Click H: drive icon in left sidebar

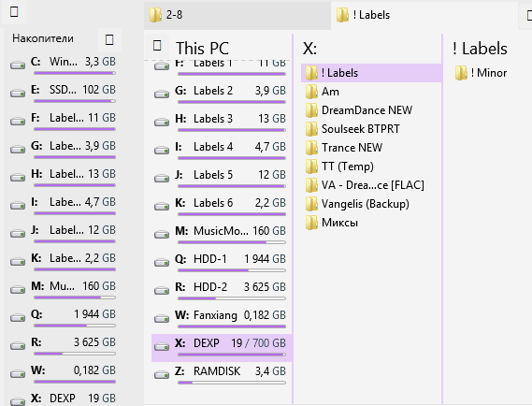(x=18, y=177)
